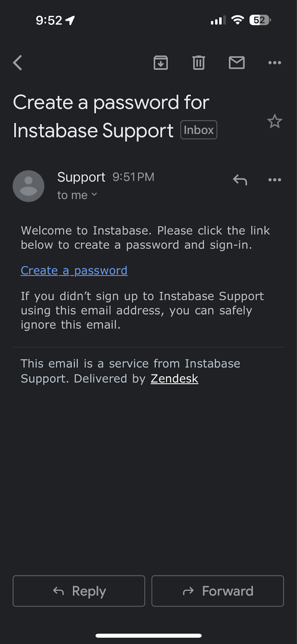Open the top-bar more options menu
Image resolution: width=297 pixels, height=644 pixels.
coord(274,63)
